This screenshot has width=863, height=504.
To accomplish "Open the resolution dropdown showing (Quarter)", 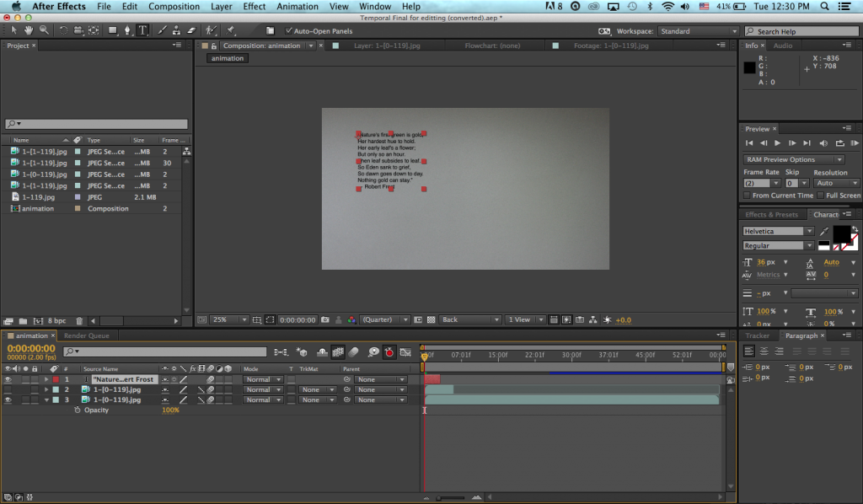I will coord(384,319).
